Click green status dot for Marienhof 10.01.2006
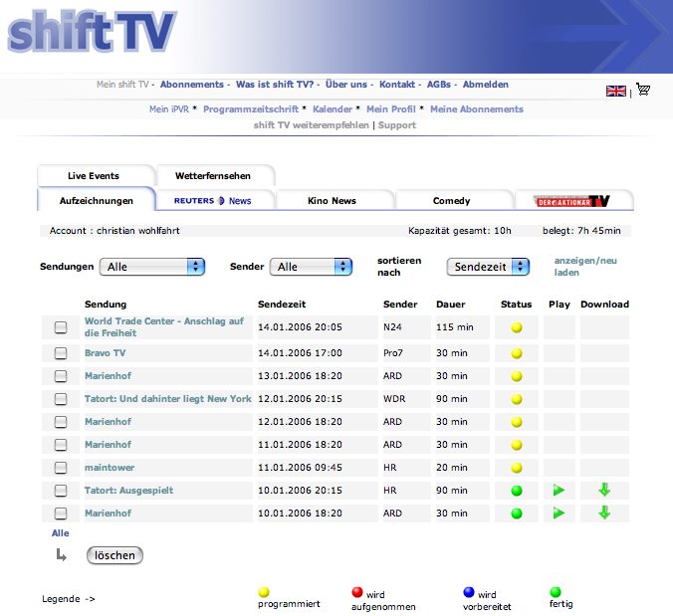 click(517, 513)
